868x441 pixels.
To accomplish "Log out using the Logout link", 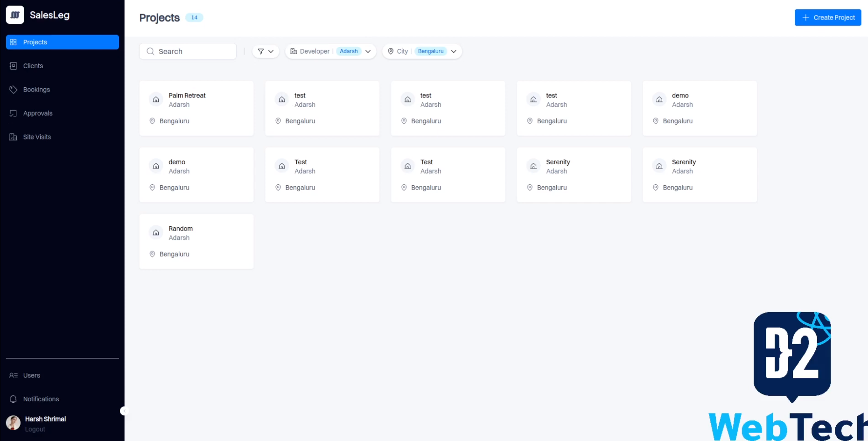I will click(35, 429).
